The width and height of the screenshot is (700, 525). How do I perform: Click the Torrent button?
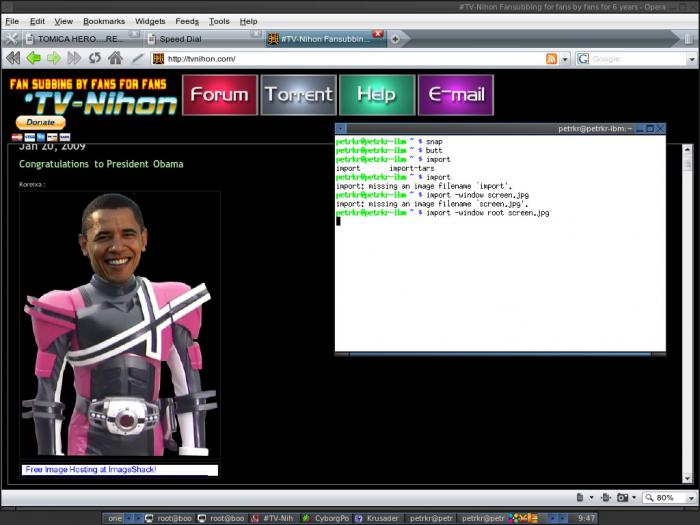point(298,95)
